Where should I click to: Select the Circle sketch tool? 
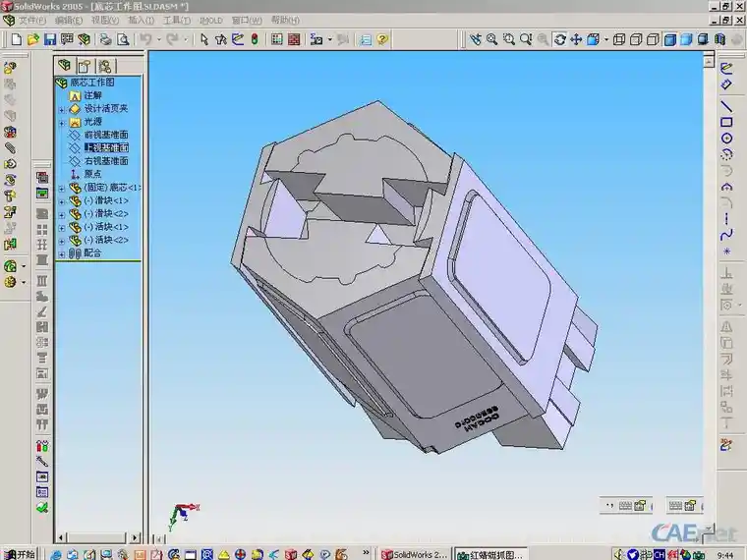pos(726,139)
